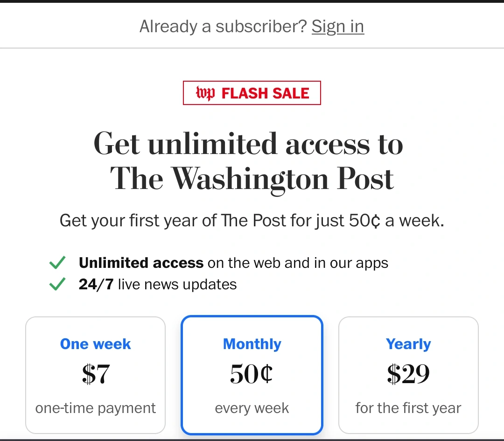Select the highlighted Monthly plan card
The image size is (504, 441).
pos(252,375)
